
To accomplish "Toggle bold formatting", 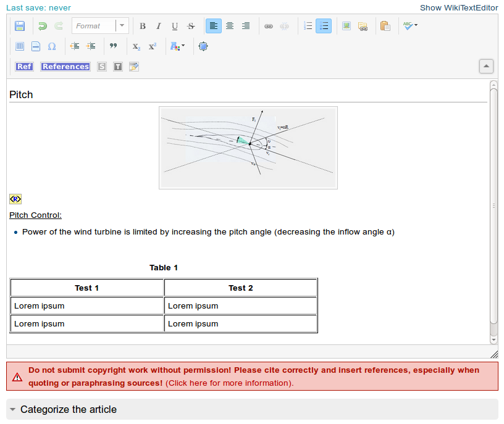I will pos(143,26).
